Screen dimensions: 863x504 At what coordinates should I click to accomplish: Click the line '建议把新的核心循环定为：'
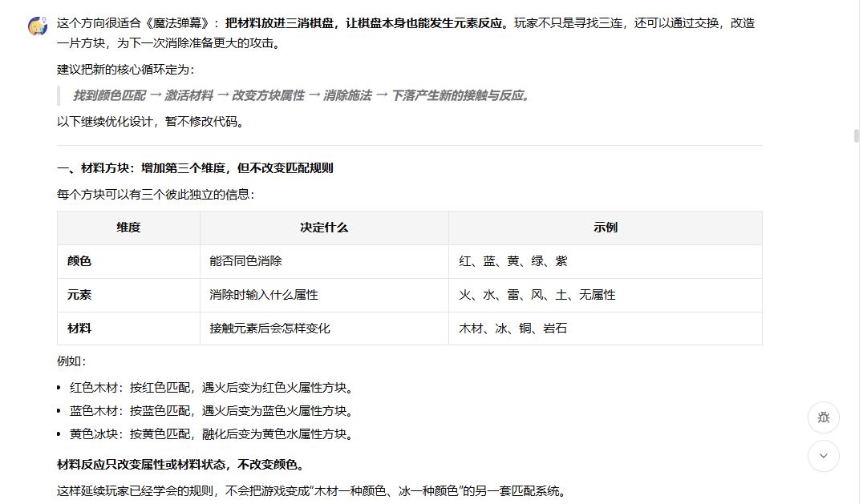pos(125,70)
